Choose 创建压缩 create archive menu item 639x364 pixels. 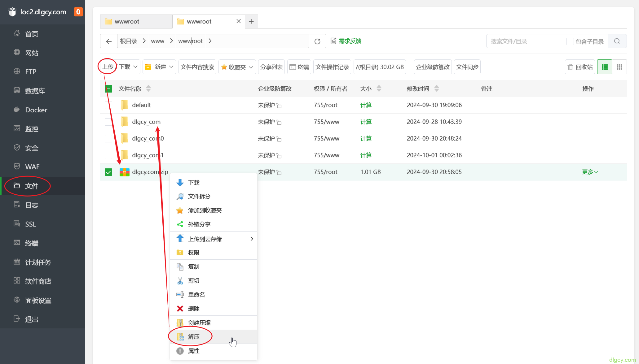214,323
